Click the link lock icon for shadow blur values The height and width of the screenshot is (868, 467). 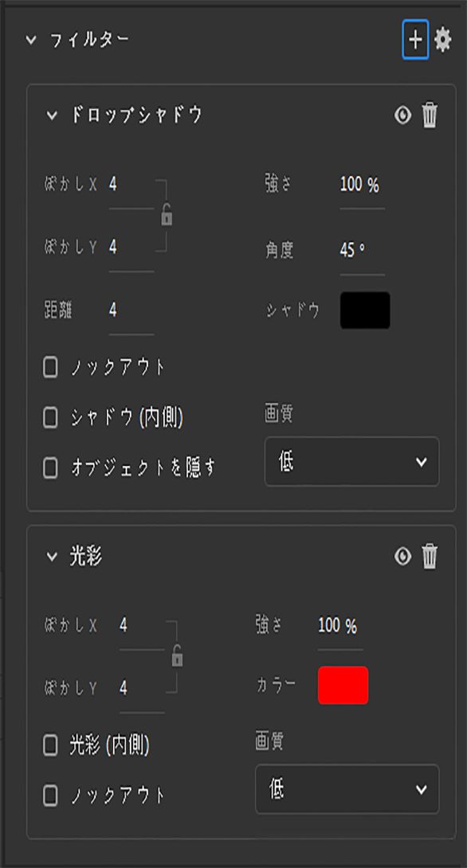pos(165,215)
